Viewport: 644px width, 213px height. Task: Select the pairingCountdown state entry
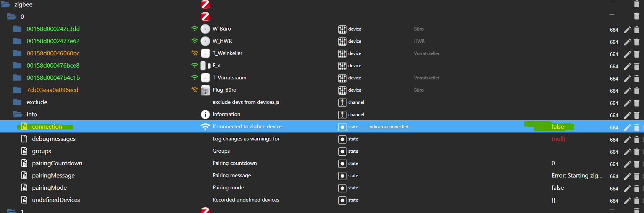[57, 163]
